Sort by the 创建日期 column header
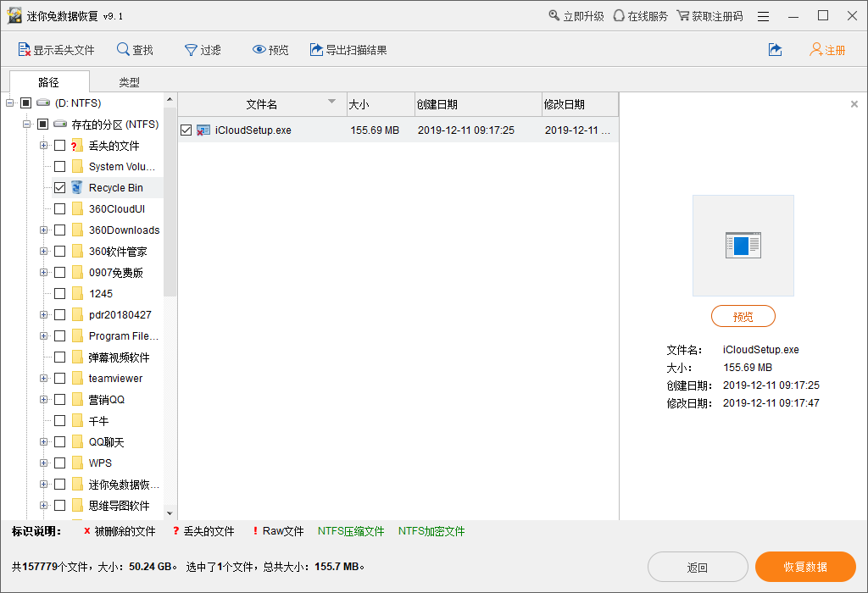868x593 pixels. pos(478,104)
